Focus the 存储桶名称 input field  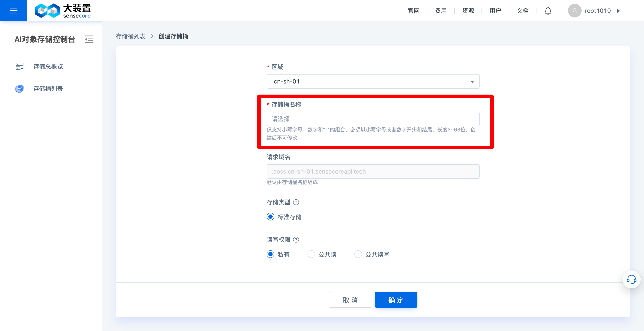tap(373, 119)
